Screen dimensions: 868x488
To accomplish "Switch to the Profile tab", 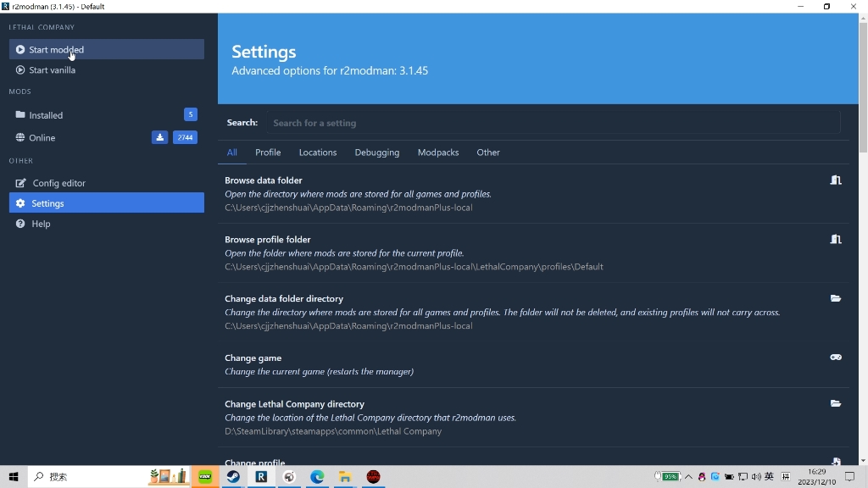I will pos(268,152).
